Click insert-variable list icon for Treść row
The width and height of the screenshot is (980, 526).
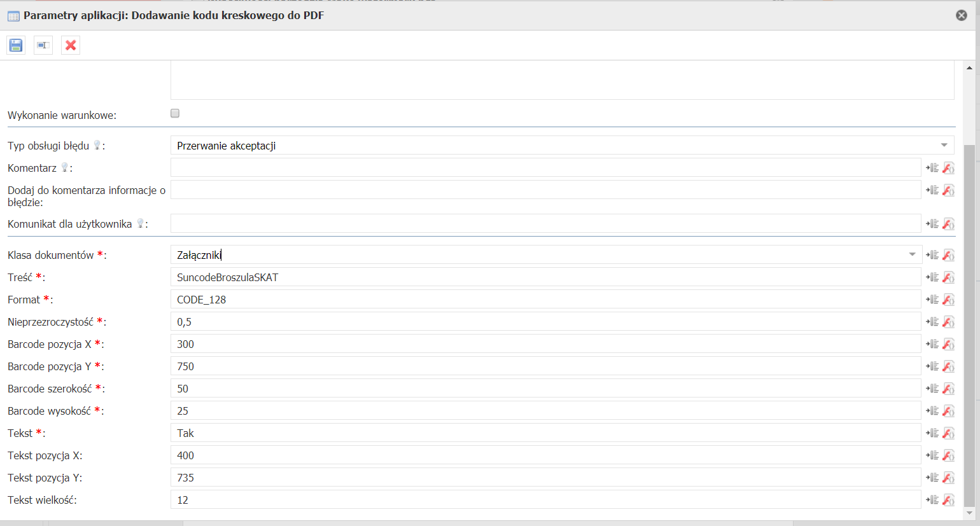click(932, 277)
